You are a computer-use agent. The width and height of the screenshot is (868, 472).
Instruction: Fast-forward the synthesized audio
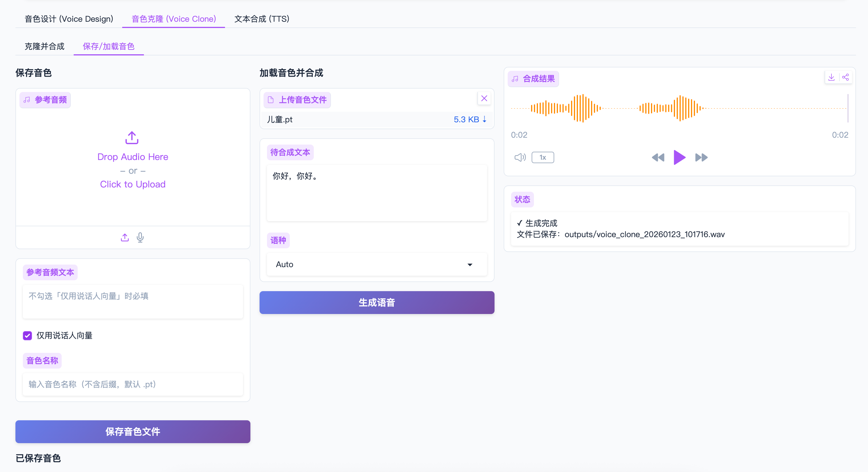[701, 157]
